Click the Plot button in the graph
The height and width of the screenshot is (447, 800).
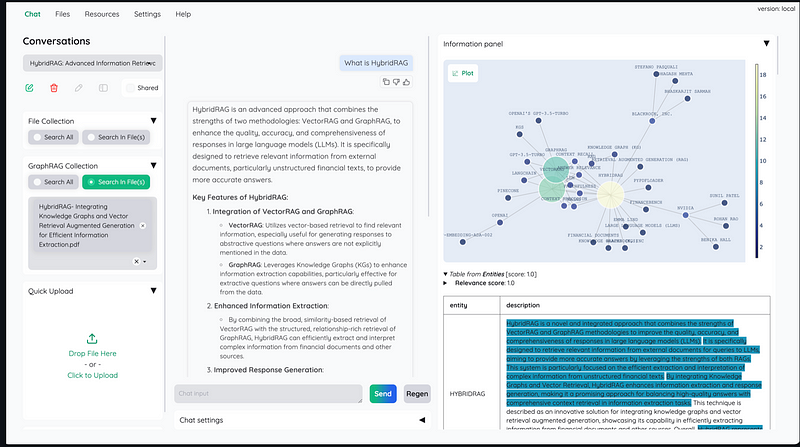463,73
